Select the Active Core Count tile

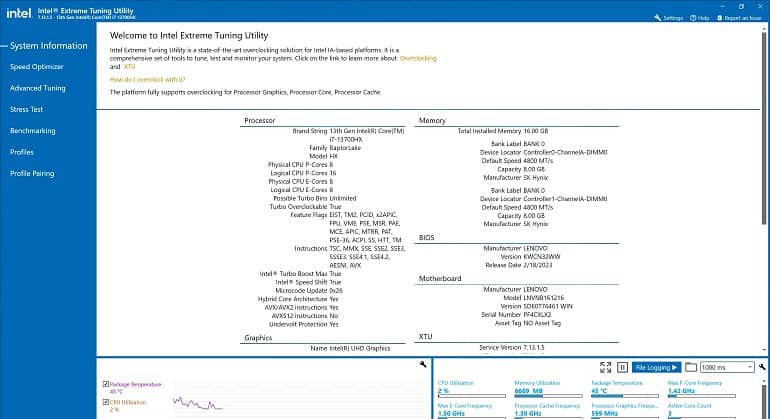tap(701, 411)
